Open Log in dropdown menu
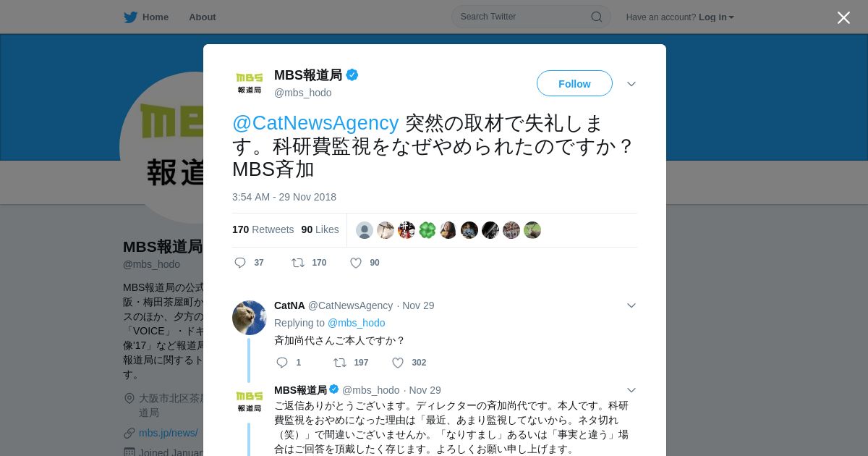The height and width of the screenshot is (456, 868). [716, 17]
